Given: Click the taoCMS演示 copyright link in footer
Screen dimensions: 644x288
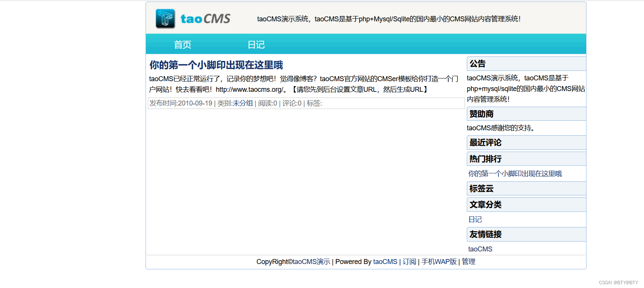Looking at the screenshot, I should (311, 262).
